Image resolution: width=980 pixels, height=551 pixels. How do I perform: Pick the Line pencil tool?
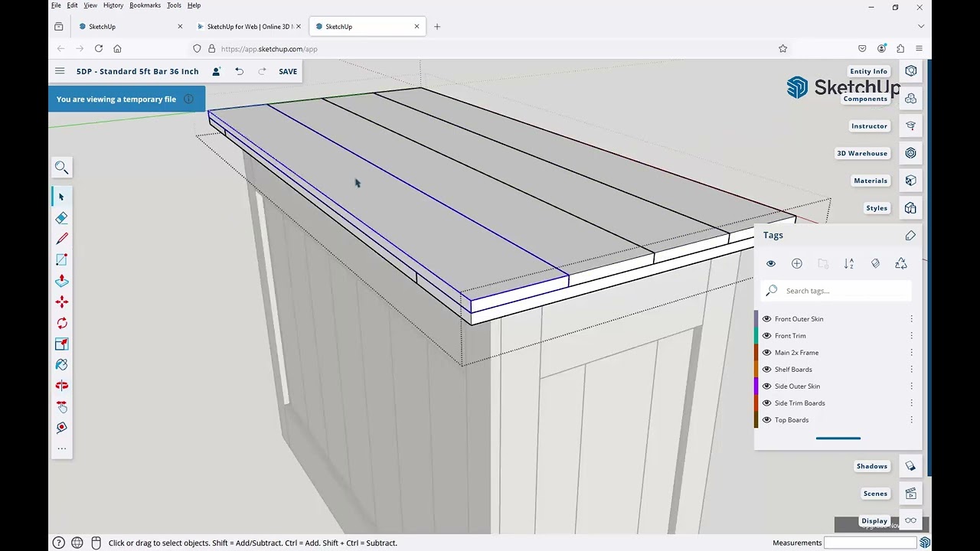tap(62, 239)
